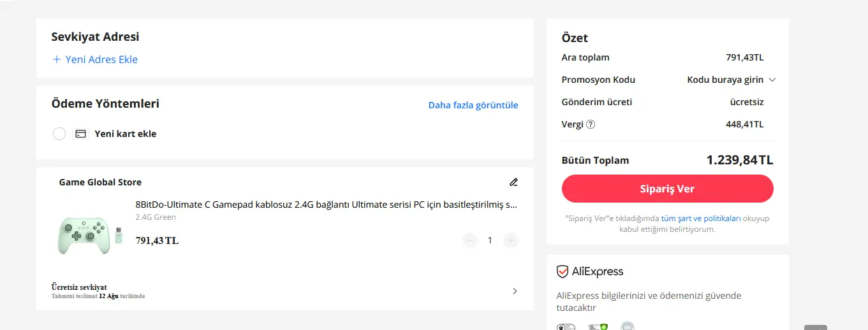Select the Yeni kart ekle radio button
Viewport: 868px width, 330px height.
click(59, 134)
